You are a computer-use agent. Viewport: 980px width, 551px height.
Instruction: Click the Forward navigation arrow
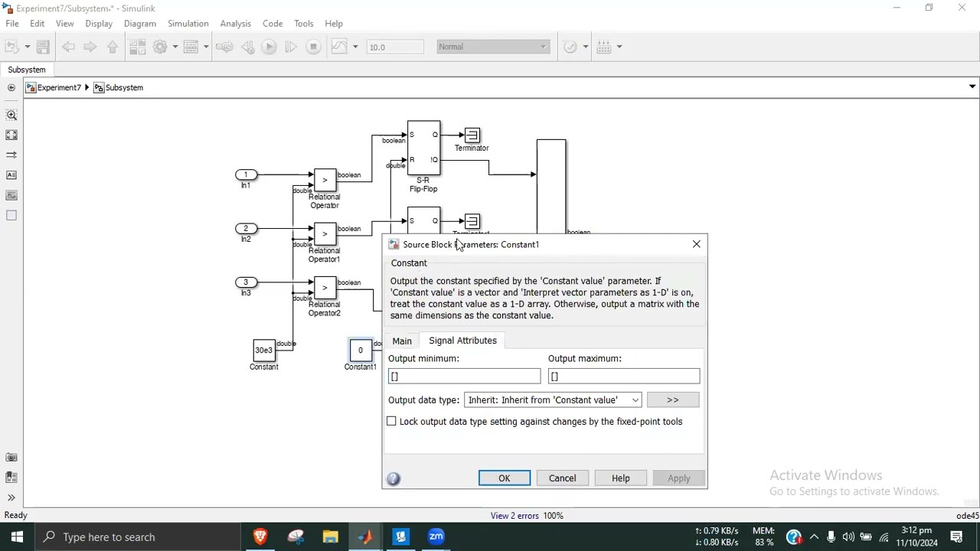pyautogui.click(x=90, y=47)
